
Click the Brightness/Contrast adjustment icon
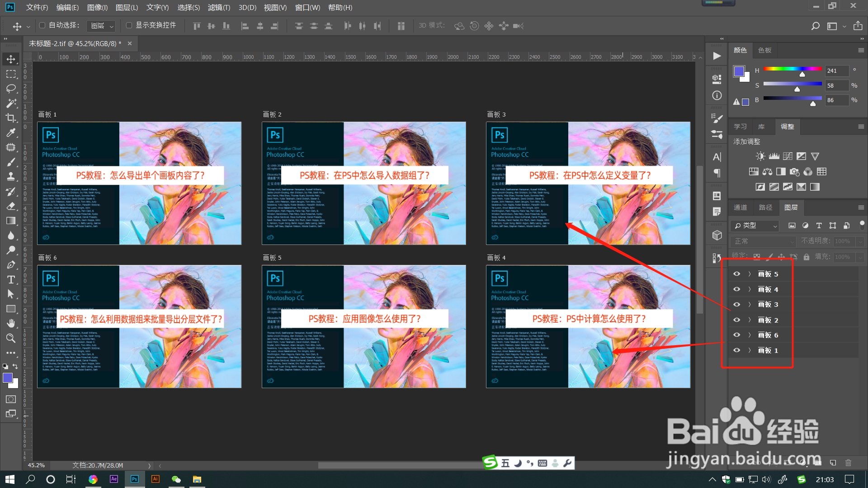coord(760,156)
